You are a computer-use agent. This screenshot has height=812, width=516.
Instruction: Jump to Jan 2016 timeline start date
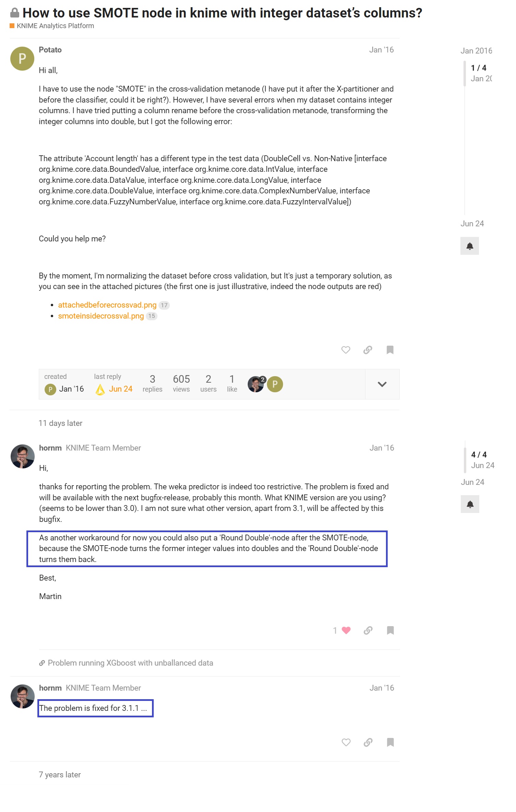[x=476, y=51]
